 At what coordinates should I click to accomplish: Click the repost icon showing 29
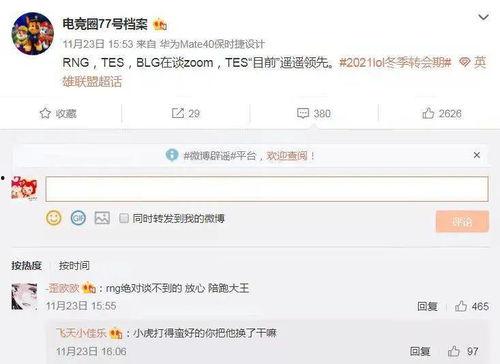tap(178, 113)
